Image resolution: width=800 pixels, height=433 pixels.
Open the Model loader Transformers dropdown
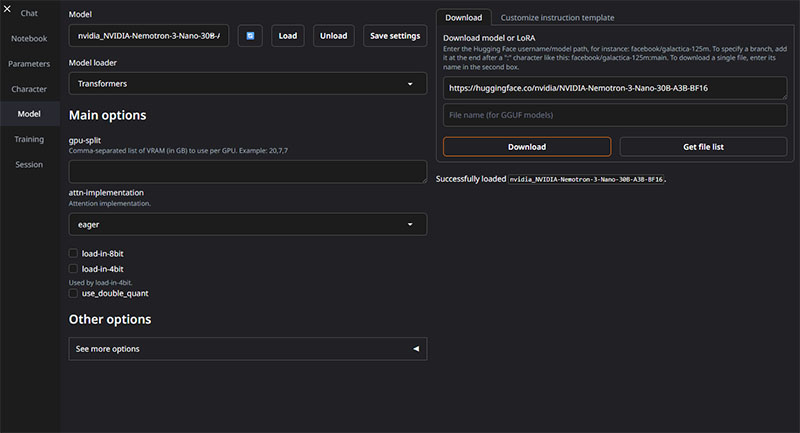pos(248,84)
